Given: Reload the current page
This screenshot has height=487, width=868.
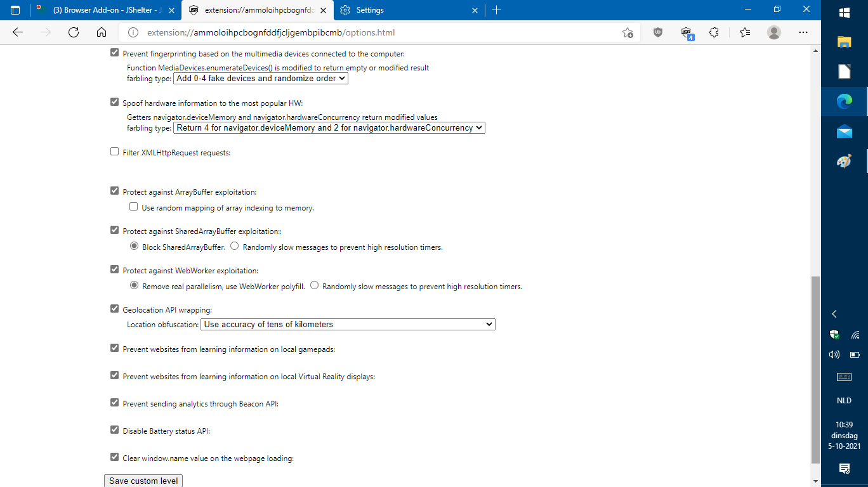Looking at the screenshot, I should 74,32.
